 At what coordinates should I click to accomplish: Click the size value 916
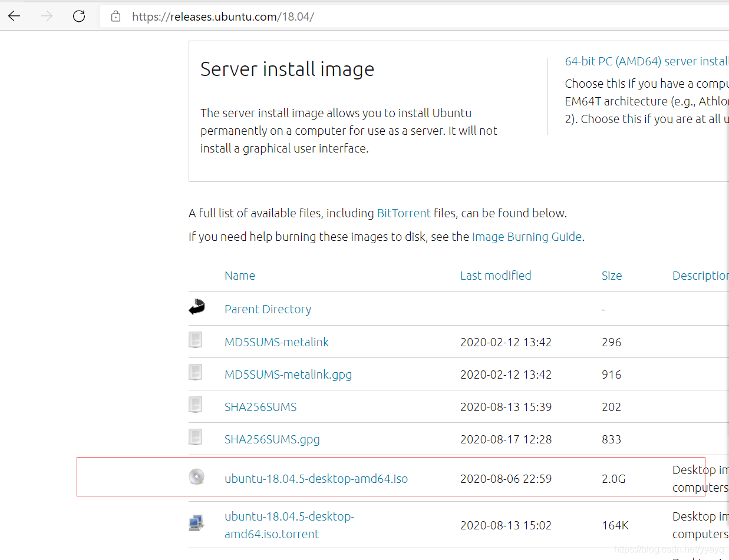(612, 375)
